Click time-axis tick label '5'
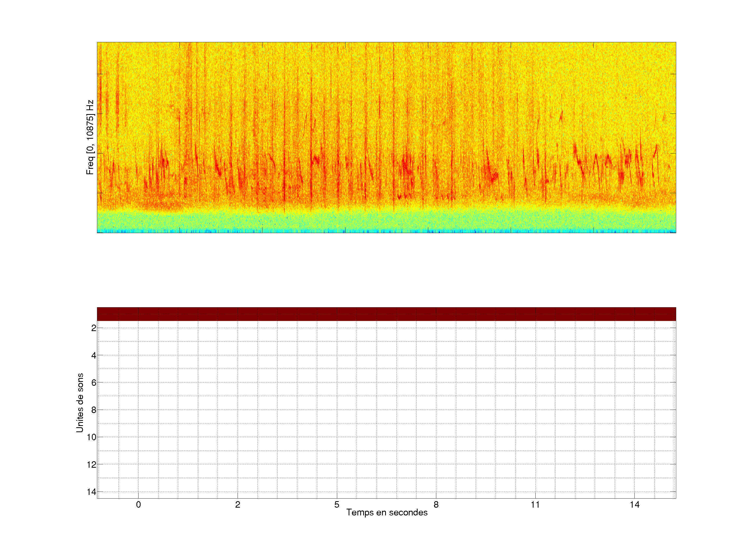The height and width of the screenshot is (560, 747). point(337,505)
